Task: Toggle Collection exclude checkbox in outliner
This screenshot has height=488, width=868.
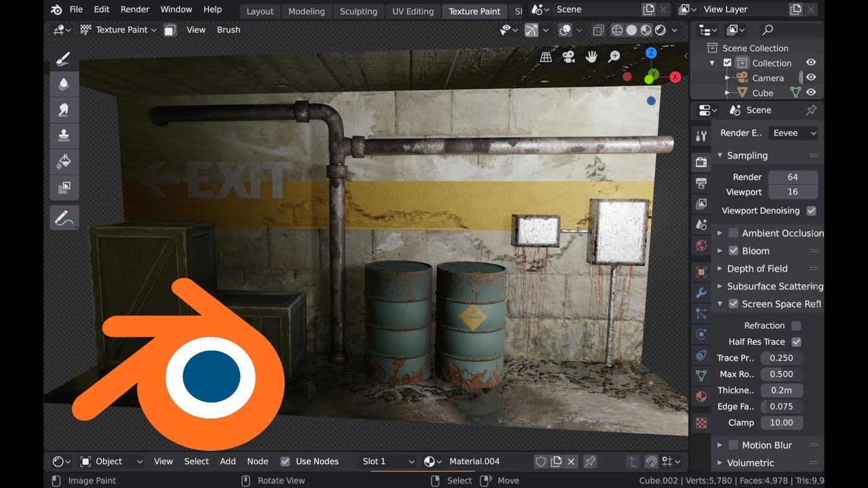Action: [728, 63]
